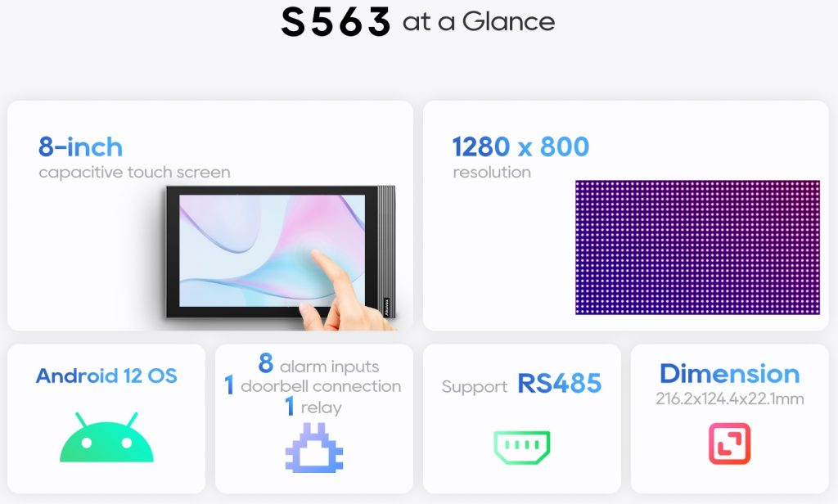The width and height of the screenshot is (838, 504).
Task: Click the capacitive touch screen caption
Action: click(134, 173)
